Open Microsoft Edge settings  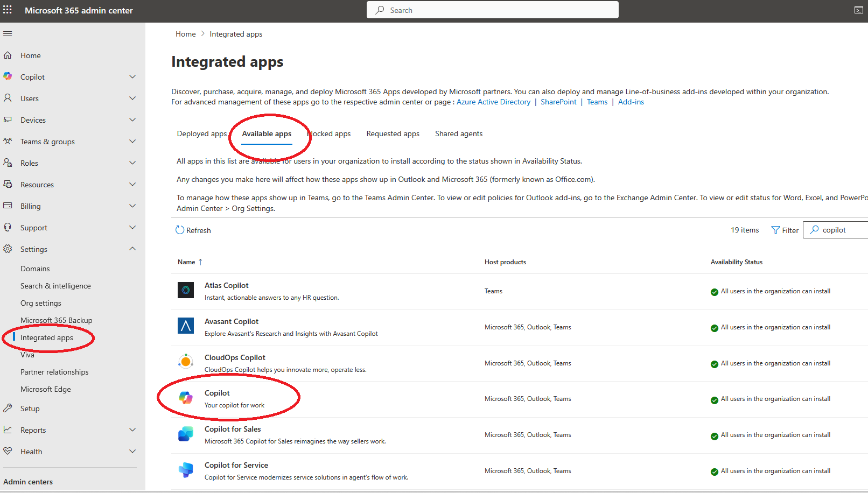coord(46,389)
